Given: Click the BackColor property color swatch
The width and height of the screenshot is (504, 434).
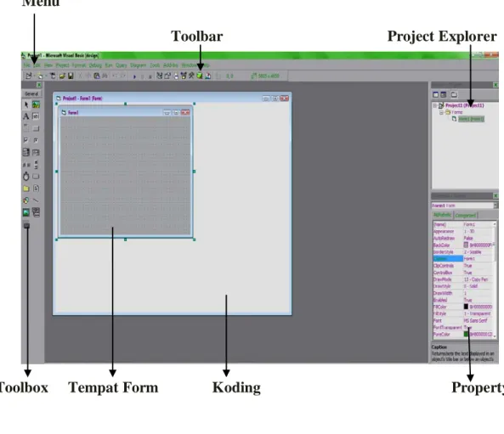Looking at the screenshot, I should 466,245.
